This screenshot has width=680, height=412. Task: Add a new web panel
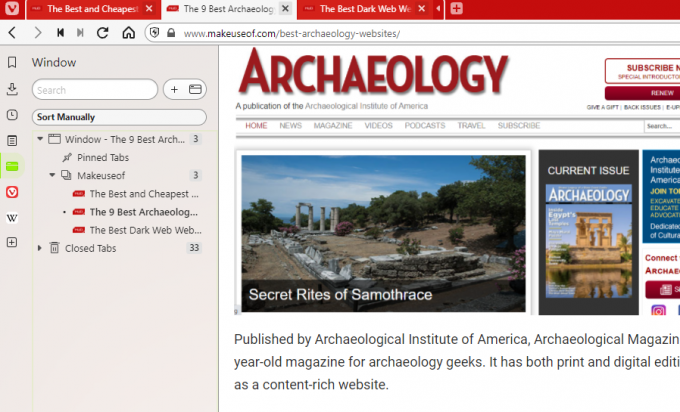[x=12, y=242]
